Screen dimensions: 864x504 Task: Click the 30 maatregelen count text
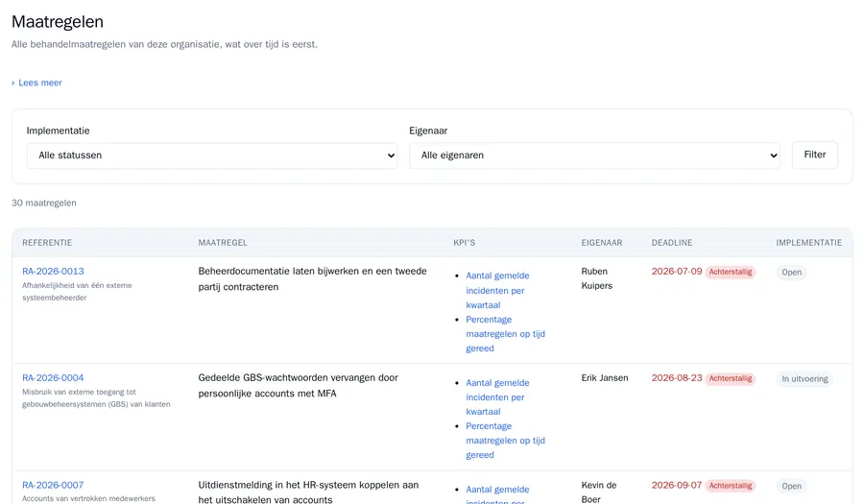[x=44, y=204]
